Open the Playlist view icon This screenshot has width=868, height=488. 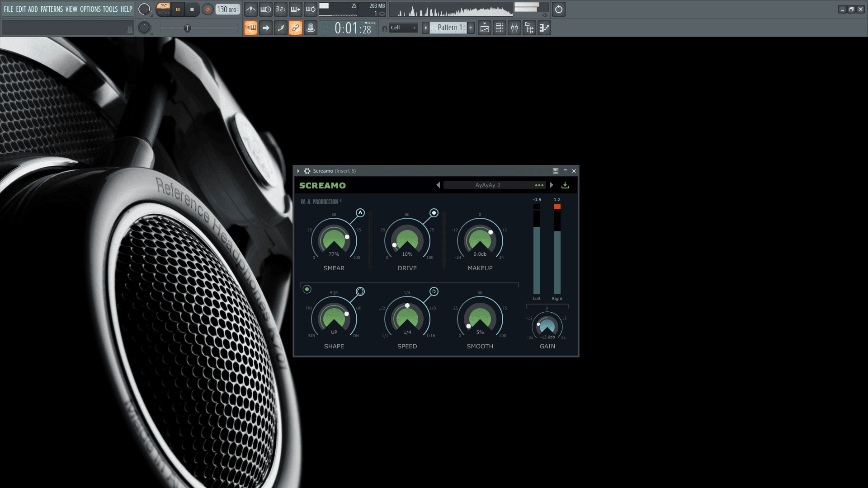click(x=485, y=28)
